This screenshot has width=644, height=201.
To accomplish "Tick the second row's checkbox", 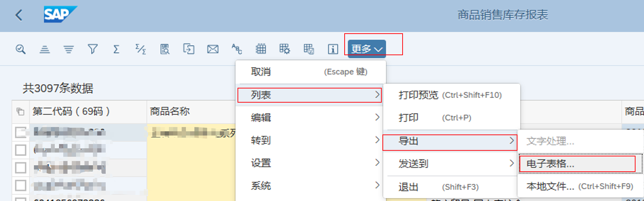I will point(21,150).
